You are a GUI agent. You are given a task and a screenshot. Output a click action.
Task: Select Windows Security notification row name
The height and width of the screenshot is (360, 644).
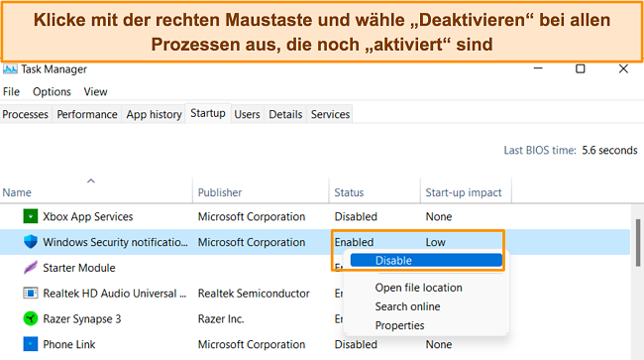pos(115,242)
